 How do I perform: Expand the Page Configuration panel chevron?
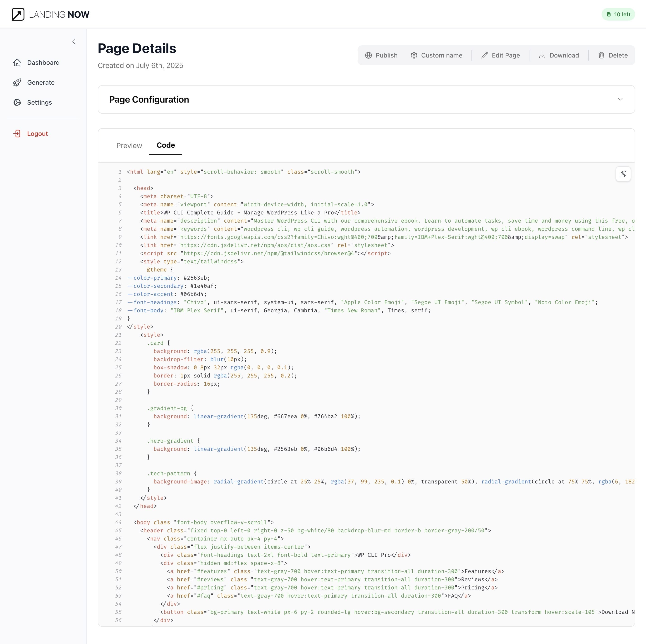620,99
